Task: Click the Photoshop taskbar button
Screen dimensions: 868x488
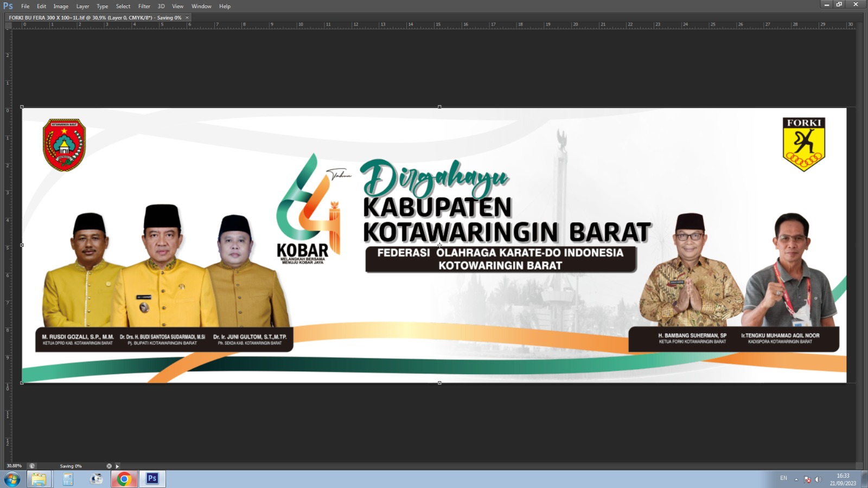Action: click(x=152, y=479)
